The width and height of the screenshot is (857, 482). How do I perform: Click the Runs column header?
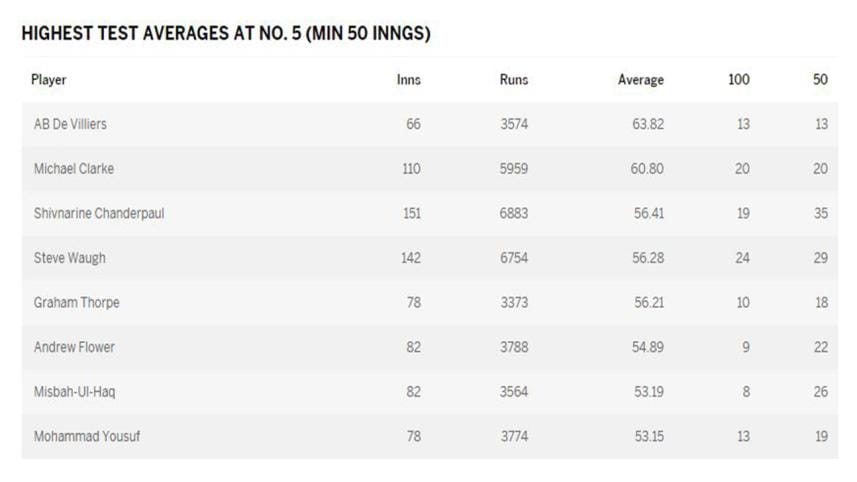click(x=513, y=80)
